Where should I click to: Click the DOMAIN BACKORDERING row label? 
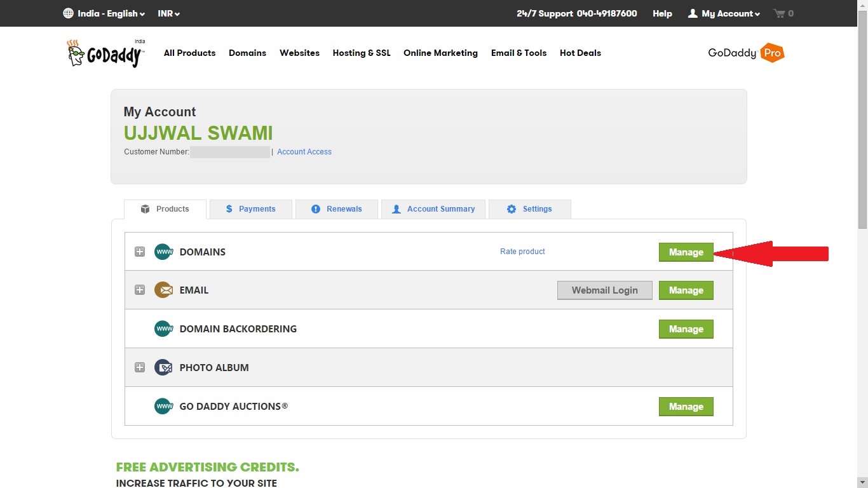pyautogui.click(x=238, y=329)
